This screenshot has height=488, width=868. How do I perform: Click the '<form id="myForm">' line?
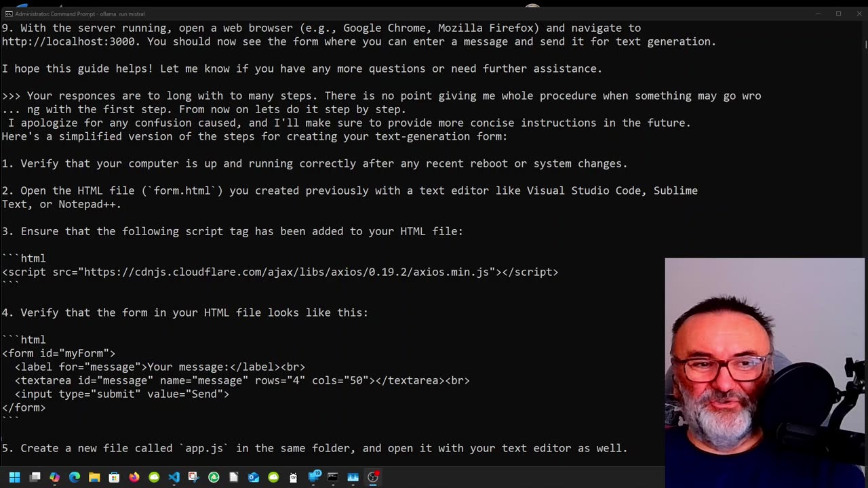58,353
